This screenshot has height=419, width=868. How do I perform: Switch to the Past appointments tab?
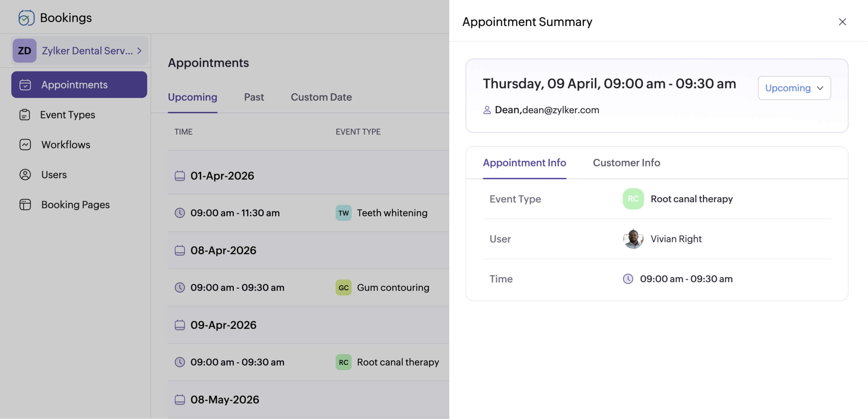tap(254, 97)
